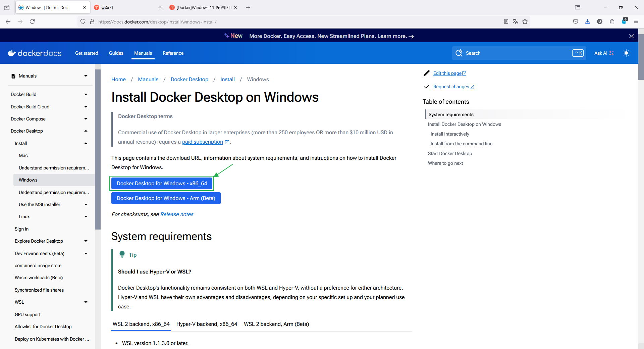
Task: Collapse Docker Desktop in sidebar
Action: 86,131
